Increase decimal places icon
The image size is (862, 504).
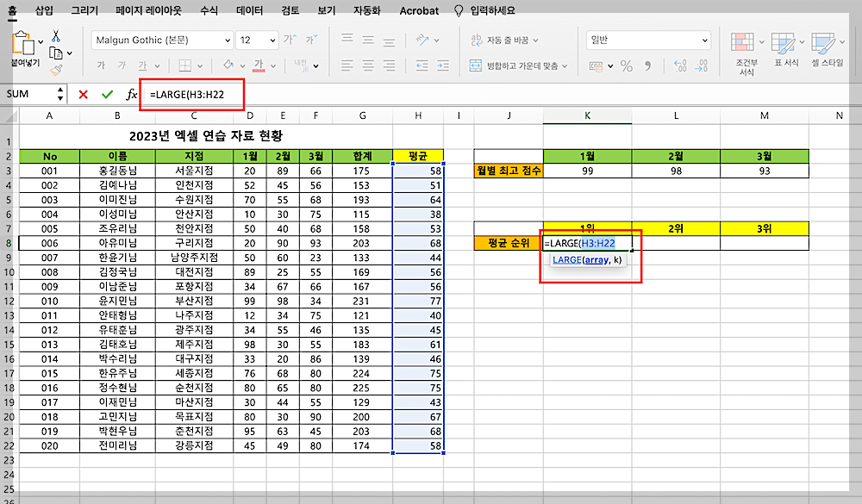(x=680, y=66)
